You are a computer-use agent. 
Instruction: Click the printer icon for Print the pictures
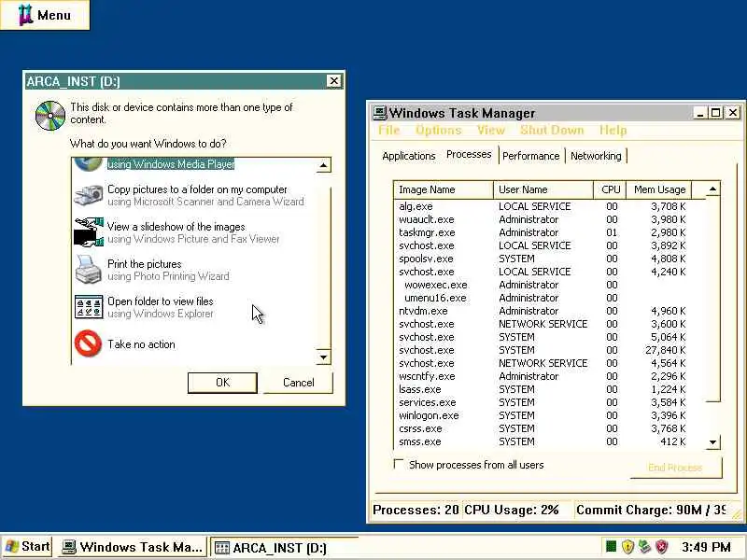88,270
